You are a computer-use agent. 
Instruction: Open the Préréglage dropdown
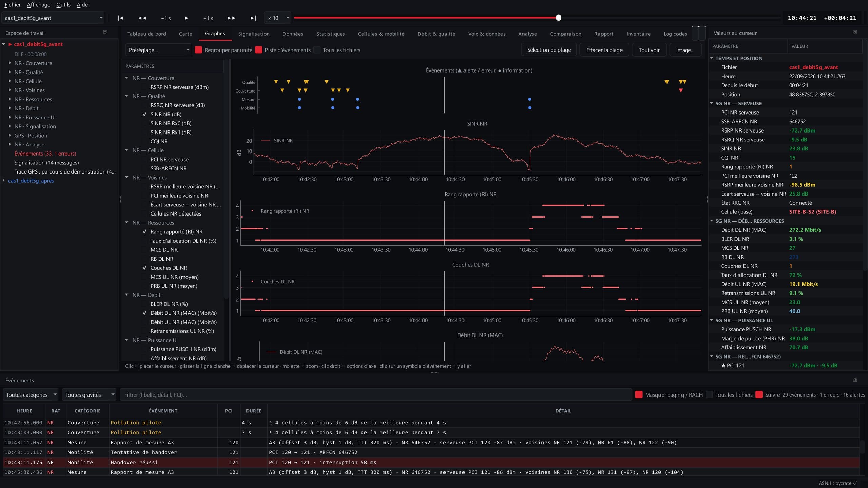(158, 50)
